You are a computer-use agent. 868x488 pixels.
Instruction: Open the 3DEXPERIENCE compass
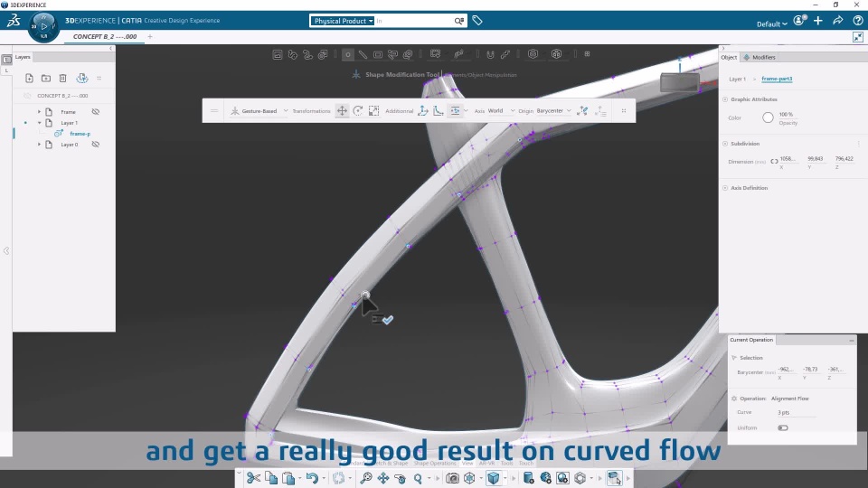tap(43, 26)
